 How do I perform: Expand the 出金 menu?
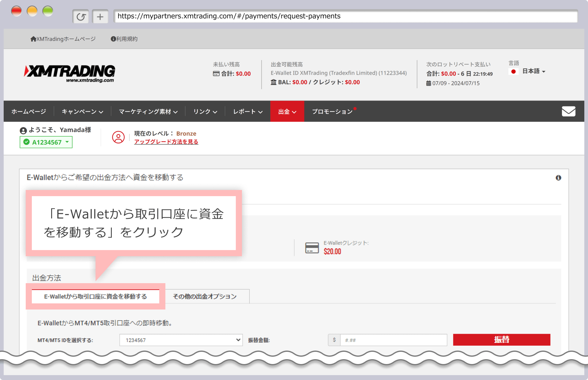[287, 112]
